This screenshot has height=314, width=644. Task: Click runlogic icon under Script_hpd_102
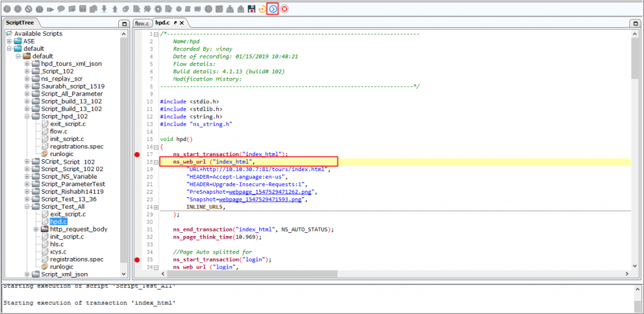[x=45, y=154]
